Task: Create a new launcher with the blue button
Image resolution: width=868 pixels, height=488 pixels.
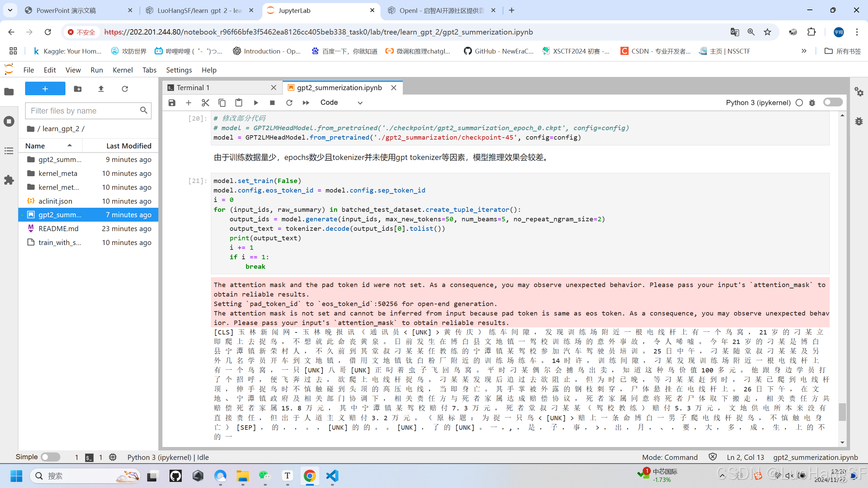Action: coord(45,88)
